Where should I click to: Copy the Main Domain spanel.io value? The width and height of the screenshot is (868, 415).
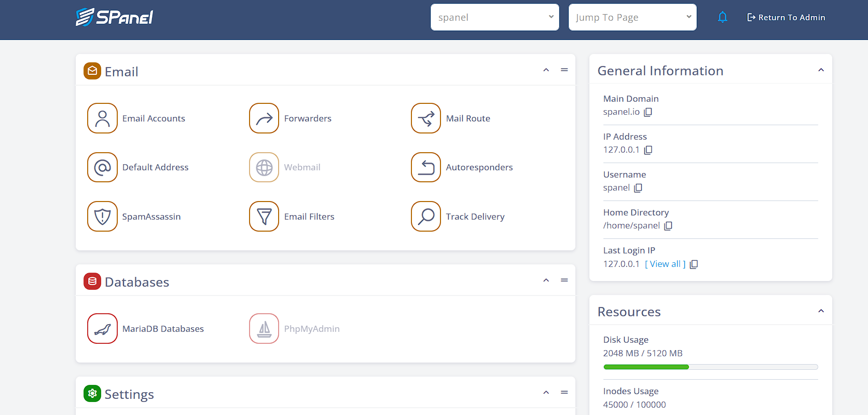(x=648, y=112)
